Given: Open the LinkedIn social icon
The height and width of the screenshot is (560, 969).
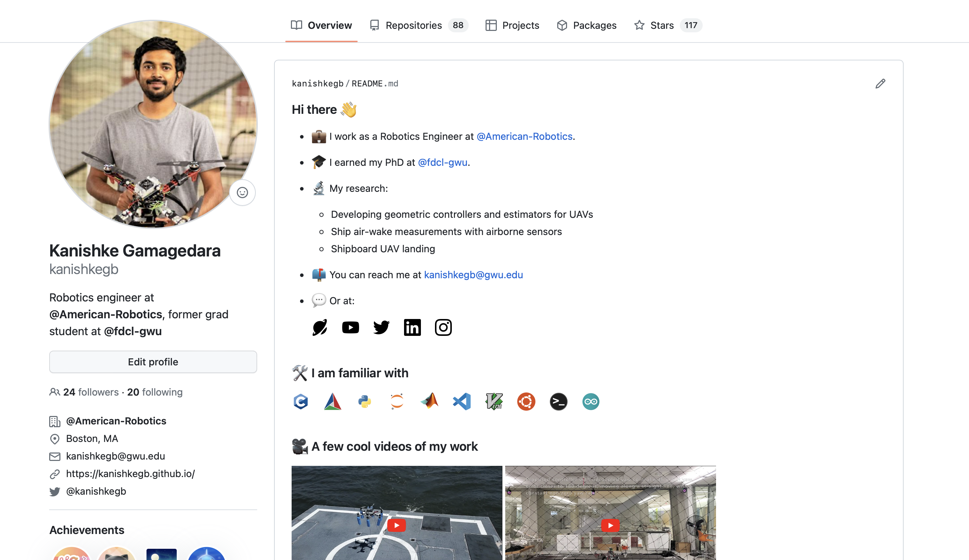Looking at the screenshot, I should tap(412, 327).
